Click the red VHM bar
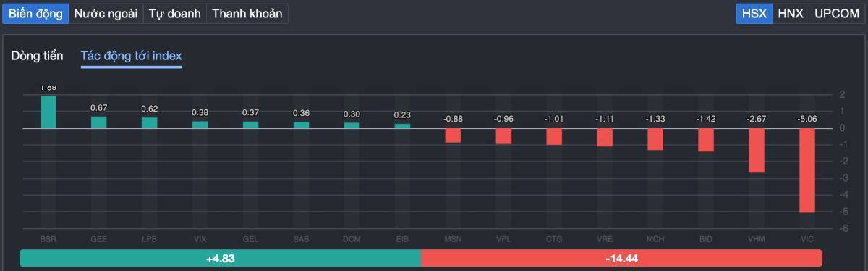 pos(757,150)
